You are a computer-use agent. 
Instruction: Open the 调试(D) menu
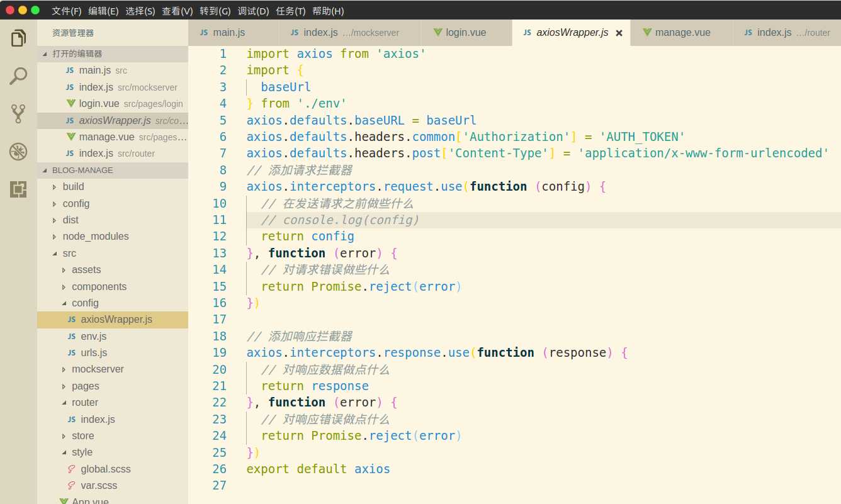253,11
